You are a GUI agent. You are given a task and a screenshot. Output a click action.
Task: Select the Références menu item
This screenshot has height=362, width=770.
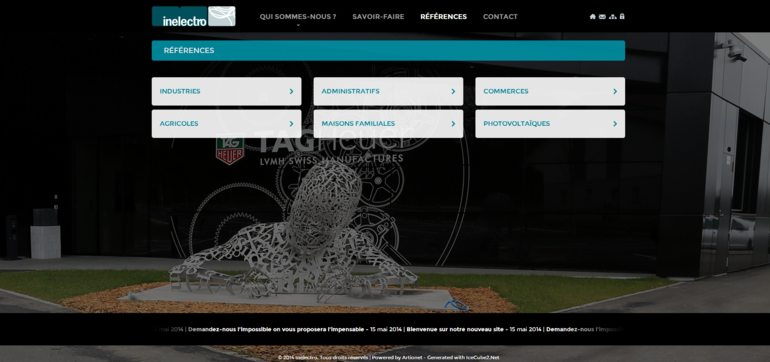(x=443, y=17)
